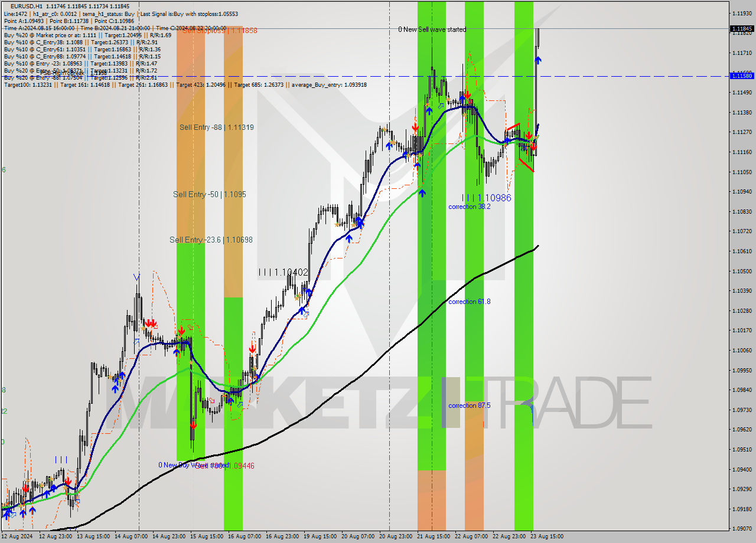Select the 'Buy %10 @ Entry -23' row
This screenshot has height=543, width=756.
coord(80,63)
